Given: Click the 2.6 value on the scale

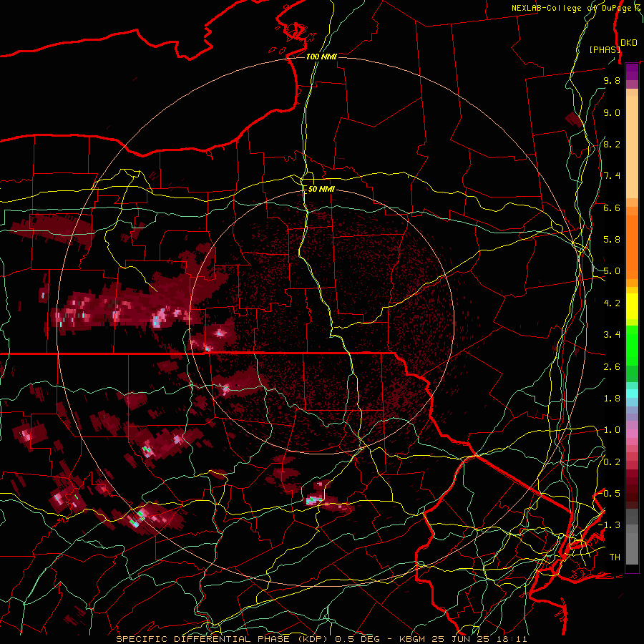Looking at the screenshot, I should tap(612, 367).
